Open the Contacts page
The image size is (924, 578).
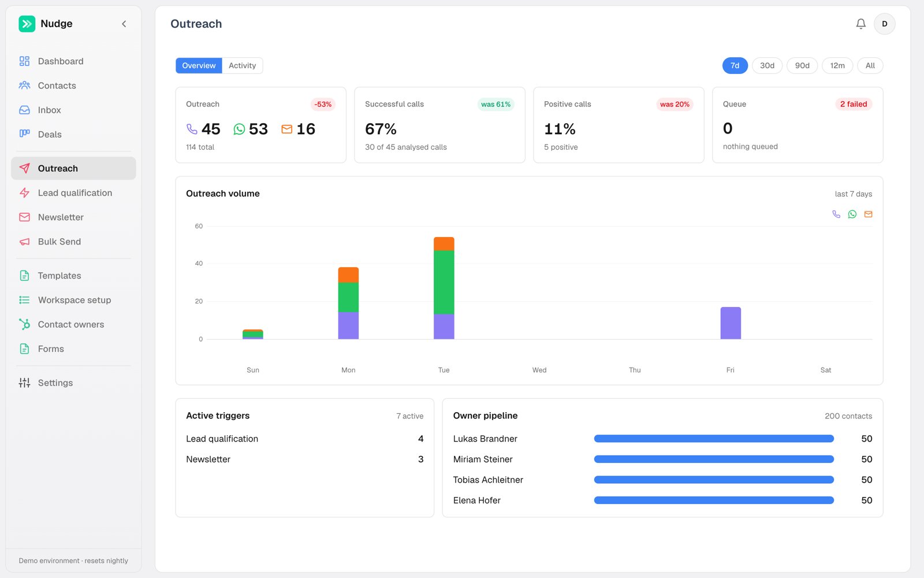[x=73, y=86]
